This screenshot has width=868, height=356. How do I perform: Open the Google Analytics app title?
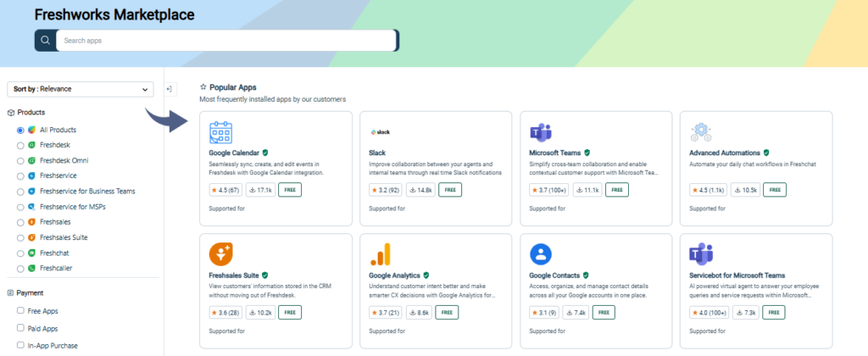(x=395, y=275)
